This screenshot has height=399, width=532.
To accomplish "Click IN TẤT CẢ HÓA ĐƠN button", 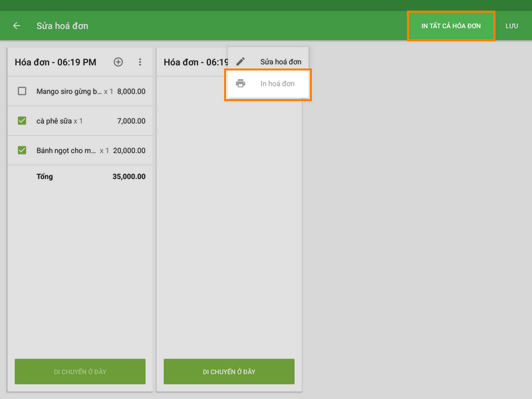I will click(451, 26).
